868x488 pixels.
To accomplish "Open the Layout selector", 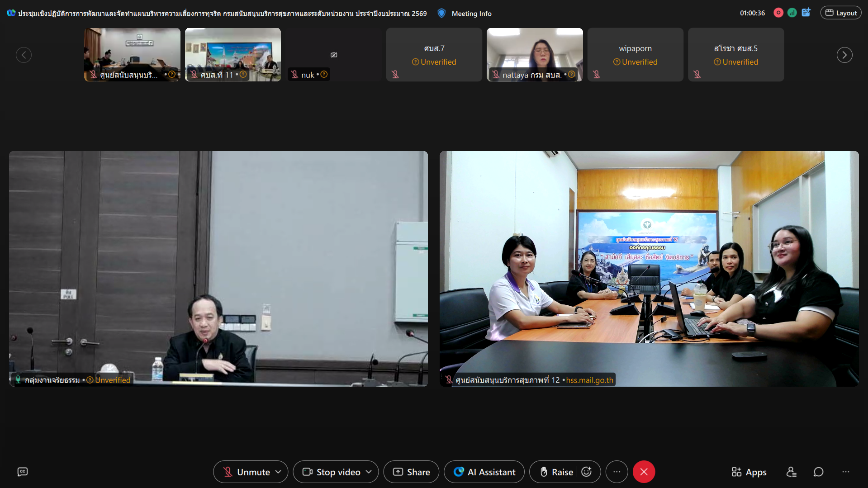I will pos(841,13).
